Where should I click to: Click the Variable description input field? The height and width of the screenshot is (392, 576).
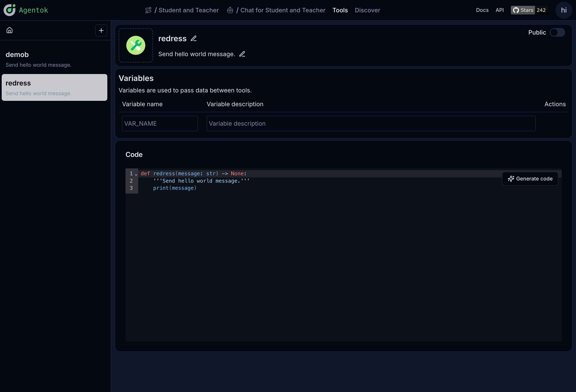pos(371,123)
